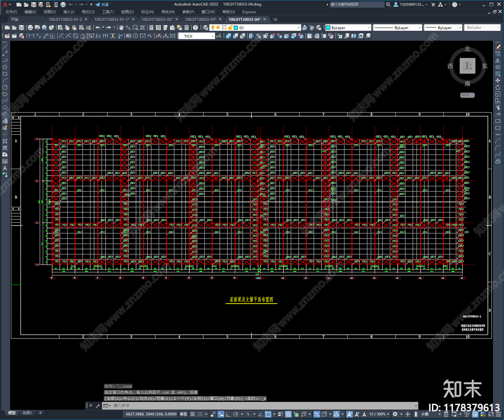Toggle the GJ layer lightbulb on/off
The image size is (504, 420).
(213, 28)
